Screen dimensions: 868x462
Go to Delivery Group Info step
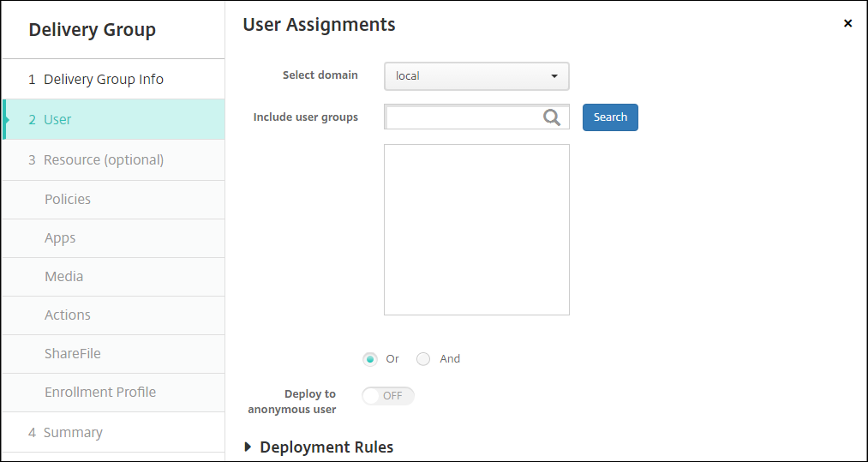point(103,80)
